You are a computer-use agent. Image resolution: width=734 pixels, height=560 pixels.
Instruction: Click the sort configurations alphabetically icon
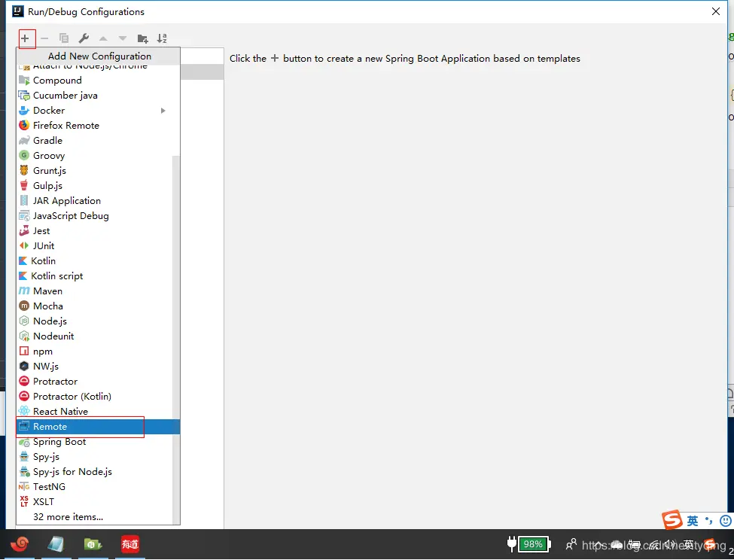coord(162,38)
